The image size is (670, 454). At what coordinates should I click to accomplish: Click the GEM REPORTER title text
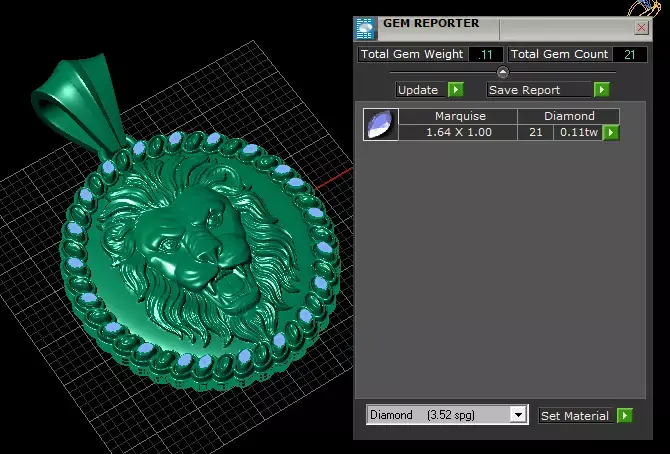[431, 23]
